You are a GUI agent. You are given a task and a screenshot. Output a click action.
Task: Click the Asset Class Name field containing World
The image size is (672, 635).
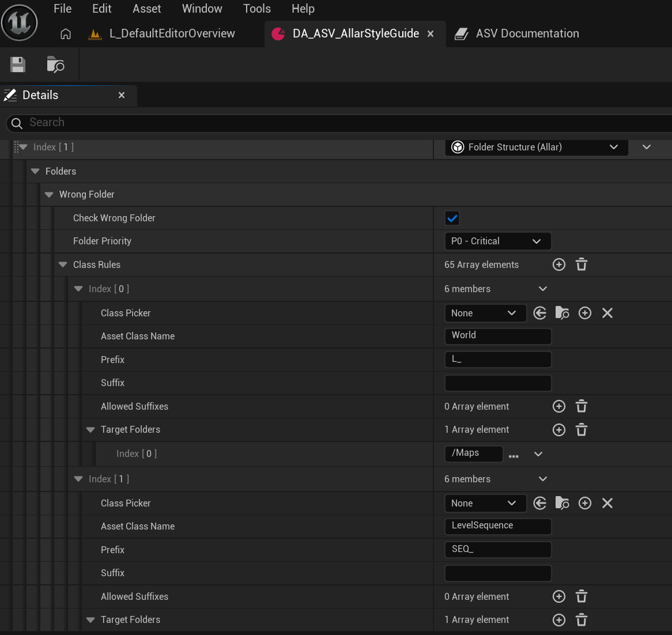(x=498, y=337)
